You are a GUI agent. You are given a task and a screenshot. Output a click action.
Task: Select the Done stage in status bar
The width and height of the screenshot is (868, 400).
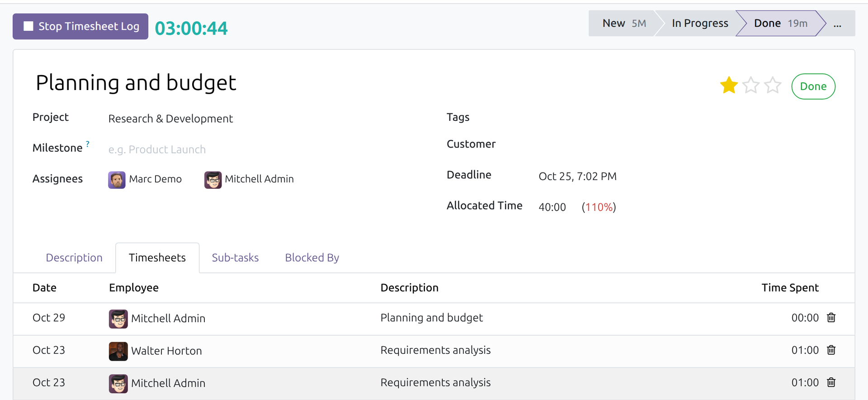pyautogui.click(x=780, y=24)
